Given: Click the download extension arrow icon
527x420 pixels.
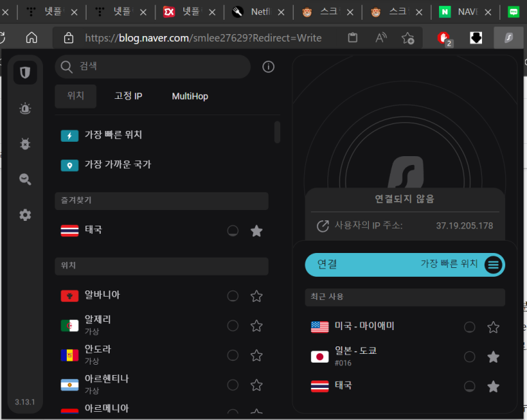Looking at the screenshot, I should [x=476, y=38].
